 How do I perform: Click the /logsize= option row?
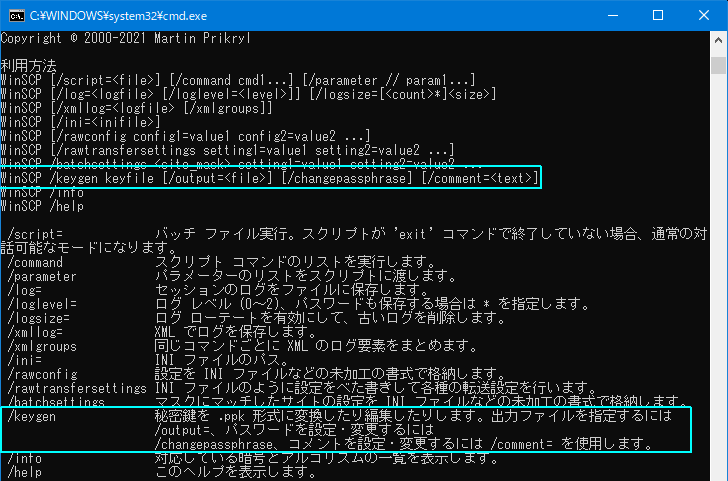(x=256, y=318)
